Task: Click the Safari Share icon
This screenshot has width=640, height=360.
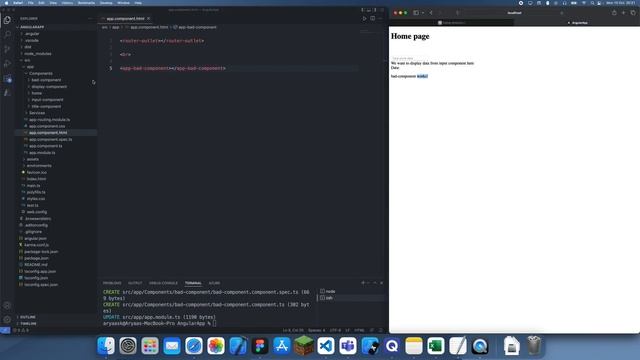Action: [x=614, y=13]
